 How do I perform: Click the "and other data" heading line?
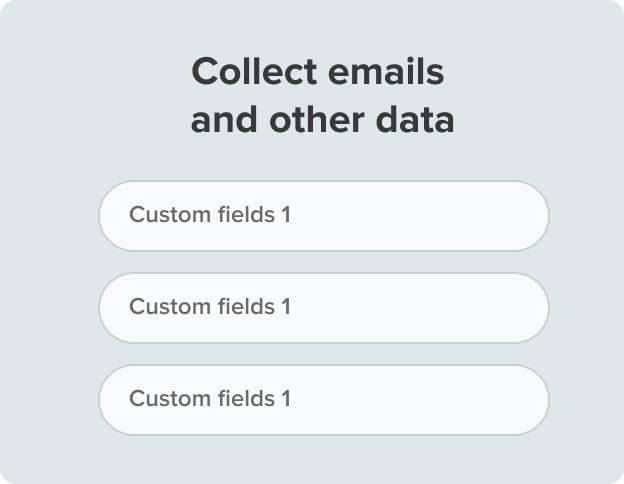322,121
